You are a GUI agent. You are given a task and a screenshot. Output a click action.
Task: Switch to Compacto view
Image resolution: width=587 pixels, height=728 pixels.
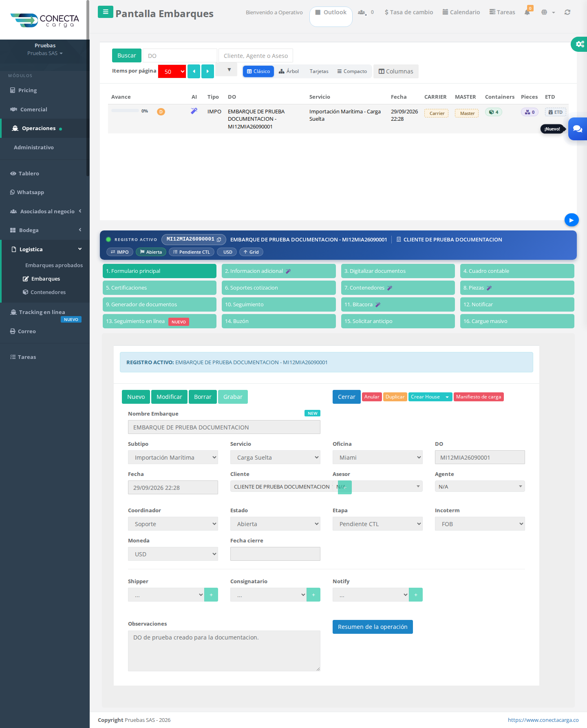[x=352, y=71]
